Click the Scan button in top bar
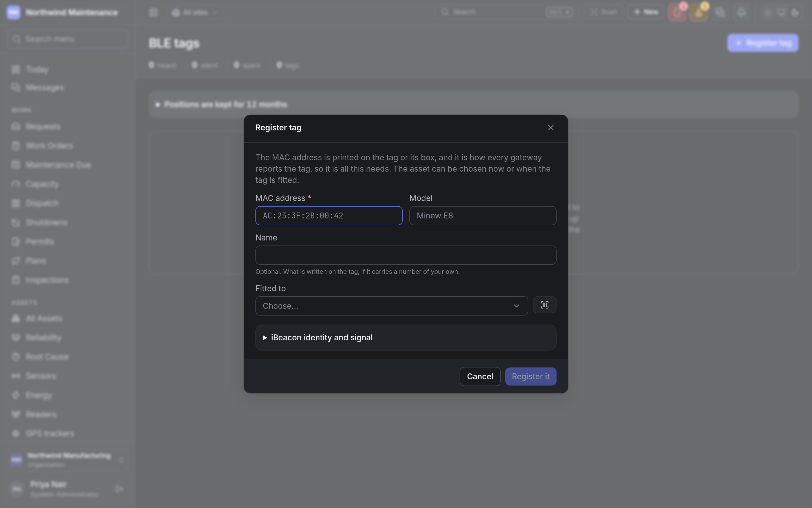This screenshot has width=812, height=508. coord(604,12)
